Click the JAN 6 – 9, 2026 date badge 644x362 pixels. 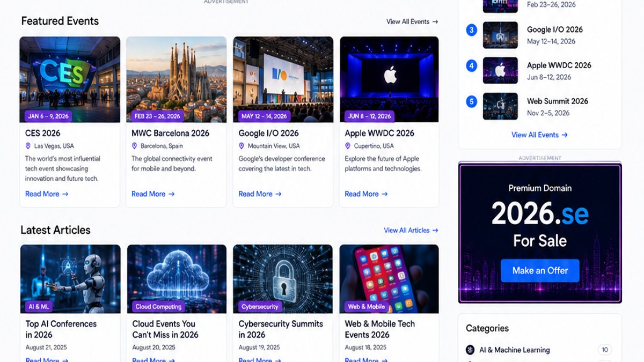(48, 116)
